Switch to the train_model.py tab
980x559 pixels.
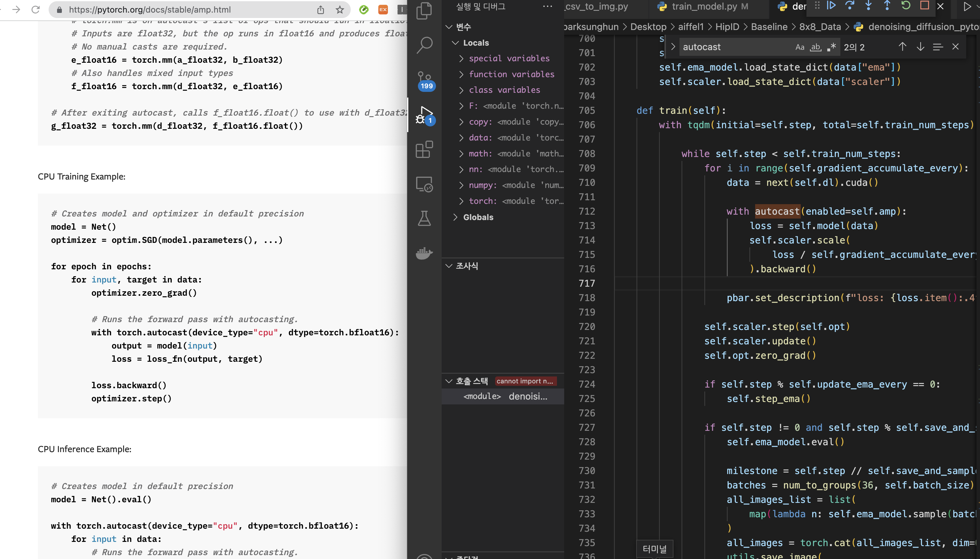tap(704, 7)
